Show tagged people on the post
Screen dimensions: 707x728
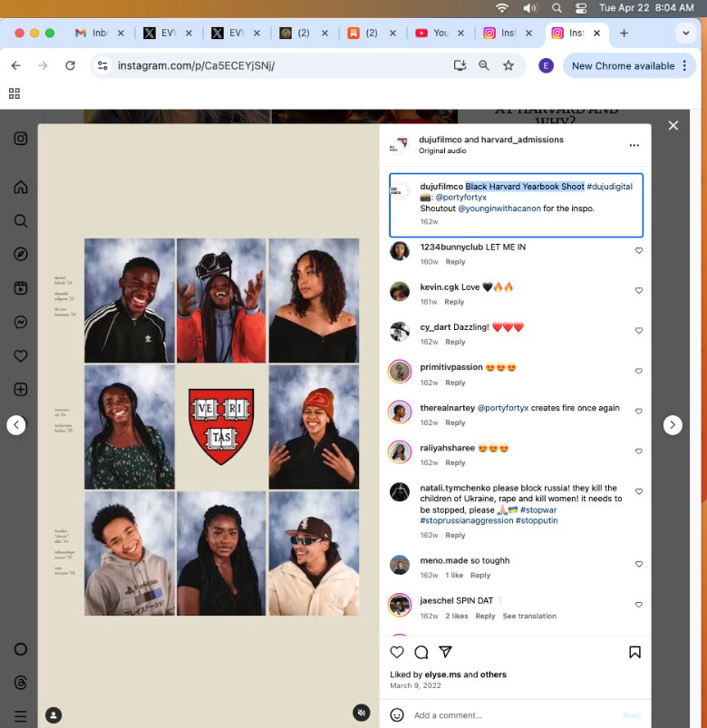(x=53, y=715)
